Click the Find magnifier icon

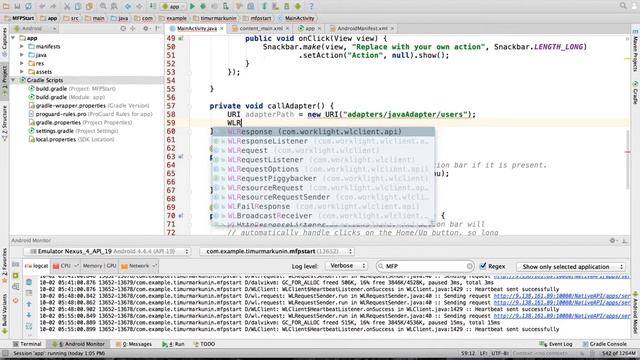[x=103, y=7]
